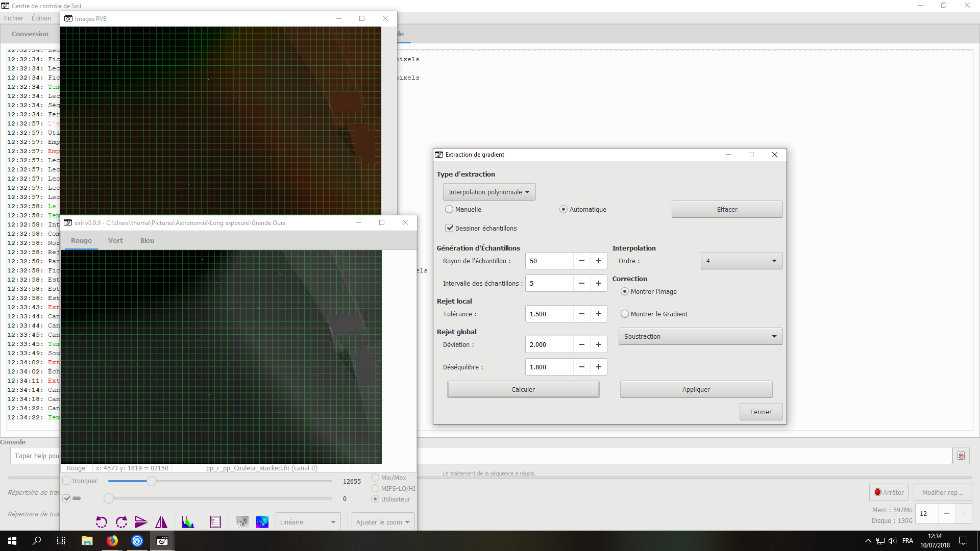Click the horizontal mirror flip icon

[x=161, y=522]
